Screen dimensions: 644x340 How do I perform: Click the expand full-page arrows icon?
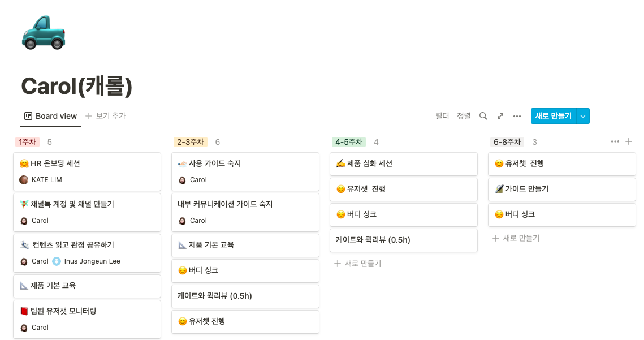pyautogui.click(x=500, y=116)
